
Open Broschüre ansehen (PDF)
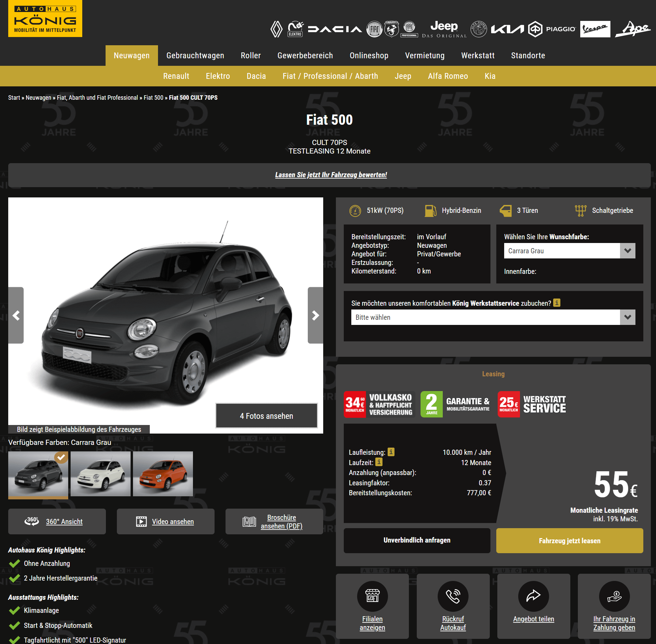(274, 521)
